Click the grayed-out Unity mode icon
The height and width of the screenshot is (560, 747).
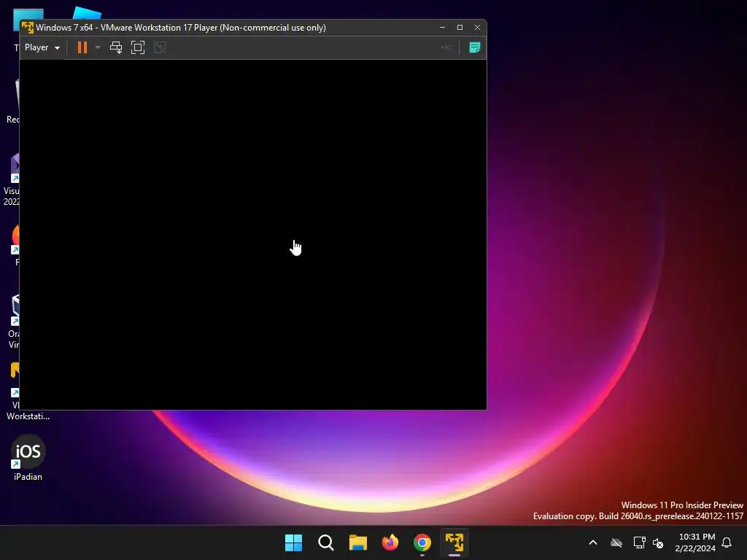pos(160,47)
